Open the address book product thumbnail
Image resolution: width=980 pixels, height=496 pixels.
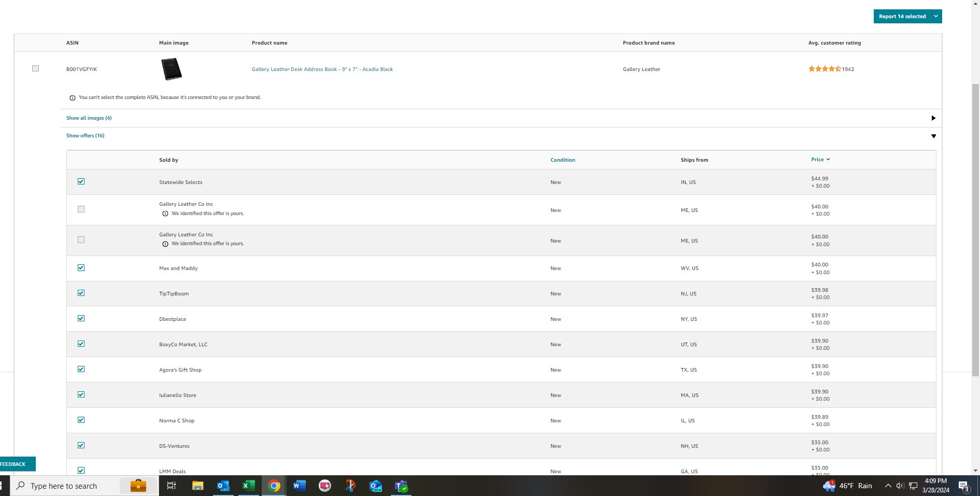click(x=172, y=69)
